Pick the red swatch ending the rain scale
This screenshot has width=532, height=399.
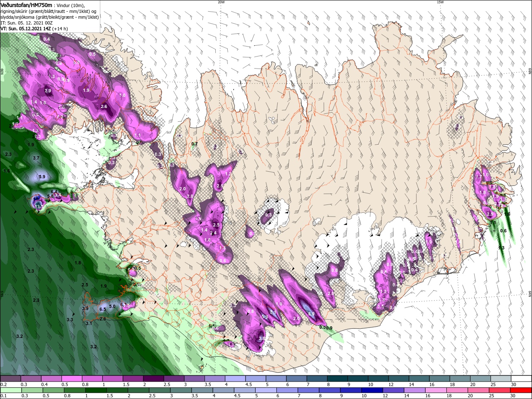(x=521, y=390)
